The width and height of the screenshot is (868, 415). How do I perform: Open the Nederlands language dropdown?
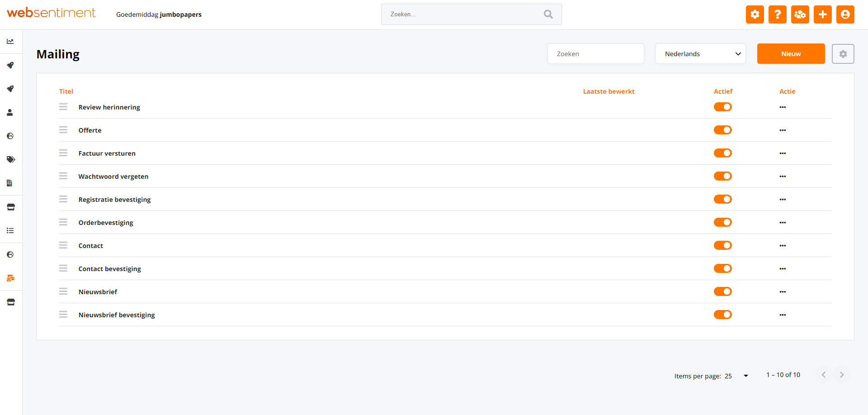[x=700, y=54]
